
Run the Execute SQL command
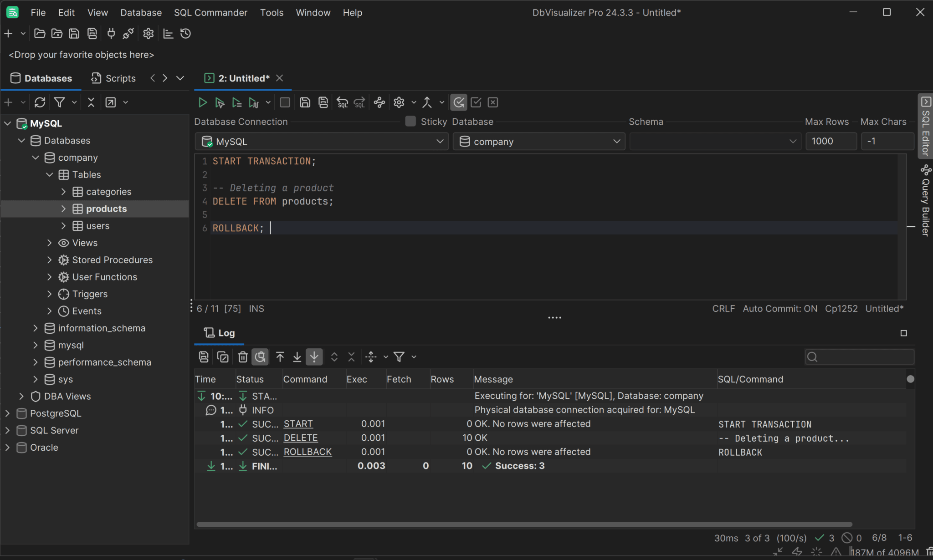coord(202,102)
